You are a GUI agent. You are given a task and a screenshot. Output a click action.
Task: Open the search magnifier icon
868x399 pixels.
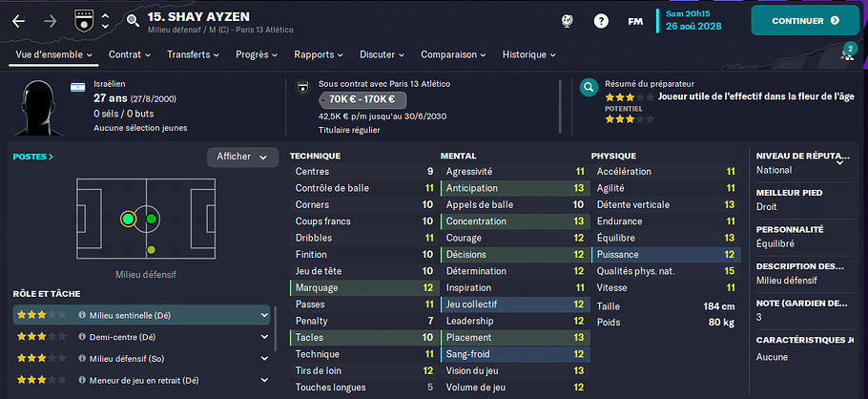pos(133,20)
